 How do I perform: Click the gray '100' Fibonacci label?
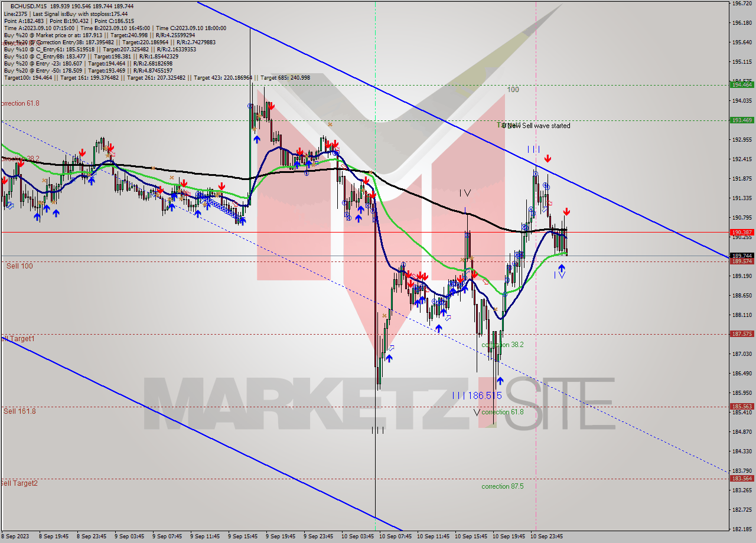(513, 90)
